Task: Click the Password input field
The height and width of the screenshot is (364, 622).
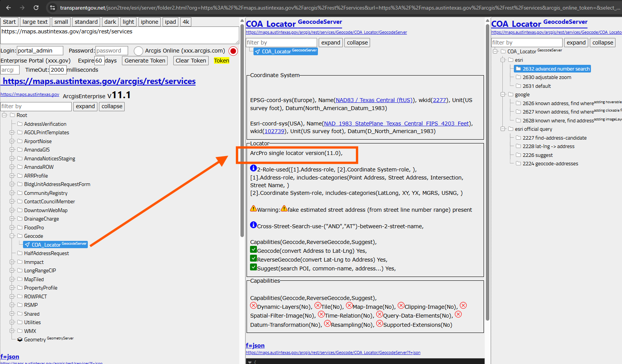Action: coord(111,51)
